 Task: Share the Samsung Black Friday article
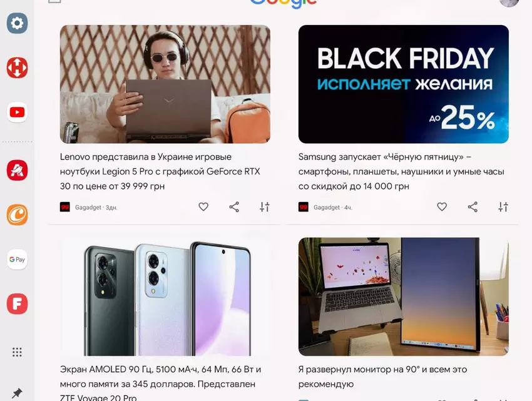473,207
